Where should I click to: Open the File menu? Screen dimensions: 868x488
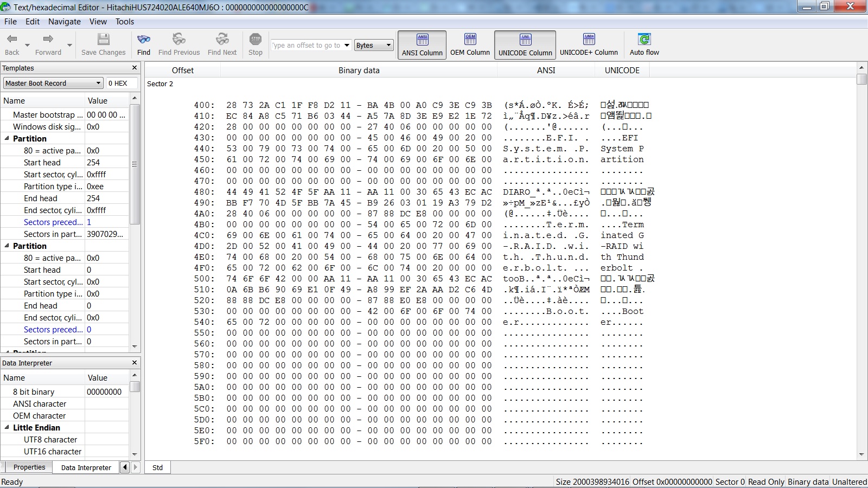click(10, 22)
